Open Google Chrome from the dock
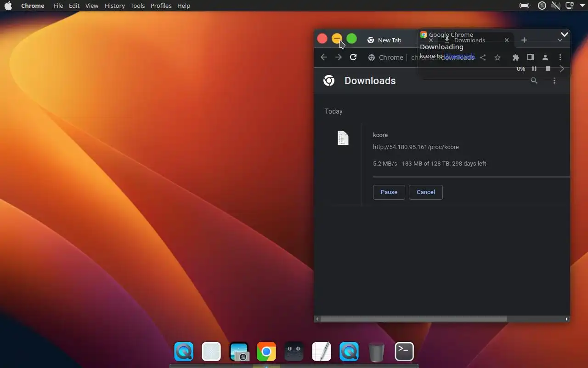Screen dimensions: 588x368 coord(266,352)
